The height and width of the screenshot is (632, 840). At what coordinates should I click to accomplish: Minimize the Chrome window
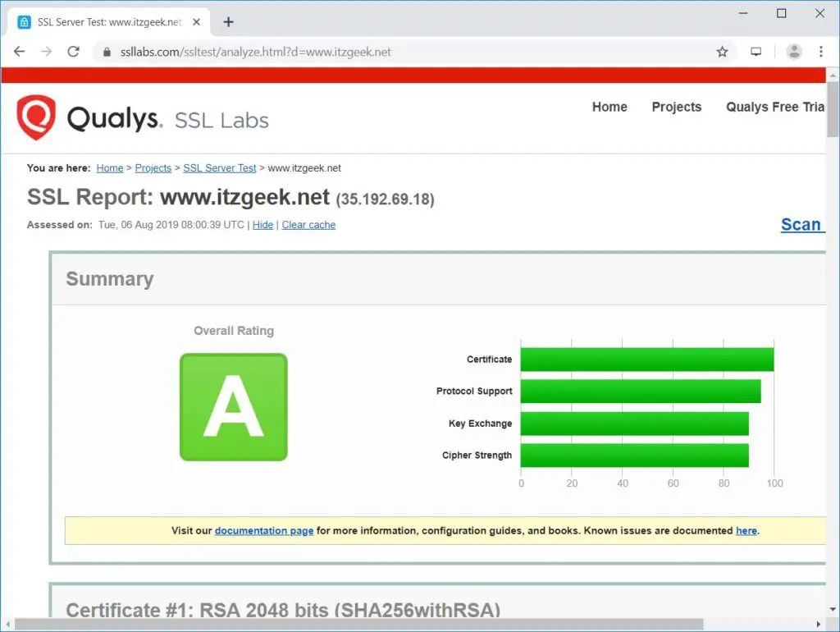pyautogui.click(x=743, y=13)
